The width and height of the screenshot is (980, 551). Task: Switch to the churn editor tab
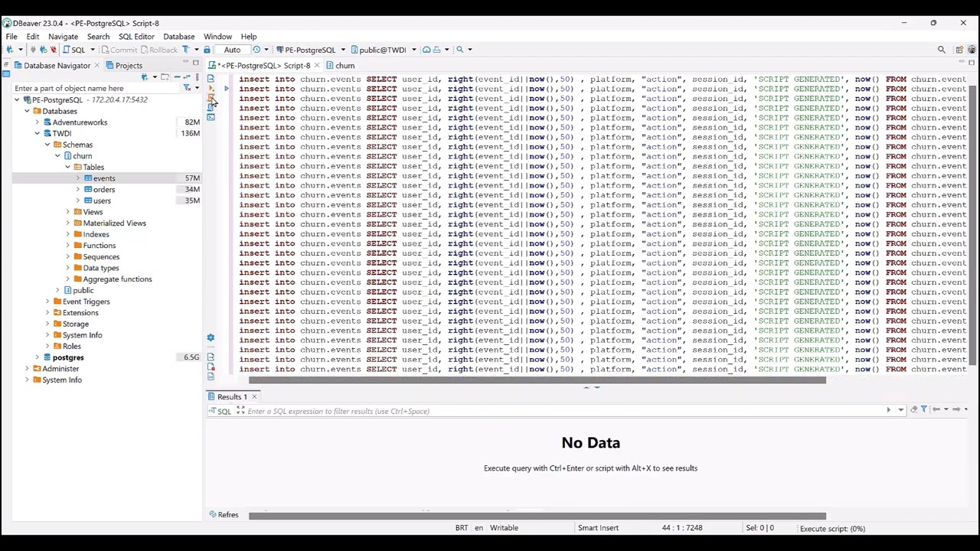[x=340, y=65]
